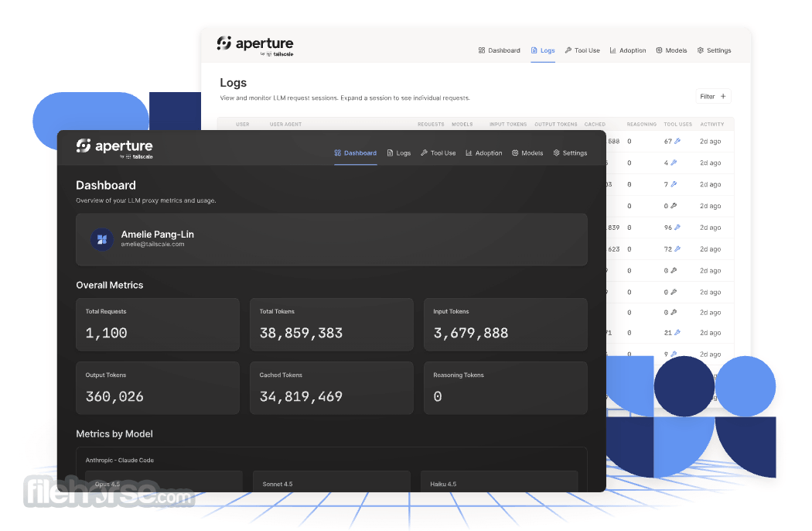Click Amelie Pang-Lin user name
This screenshot has height=531, width=812.
coord(158,235)
